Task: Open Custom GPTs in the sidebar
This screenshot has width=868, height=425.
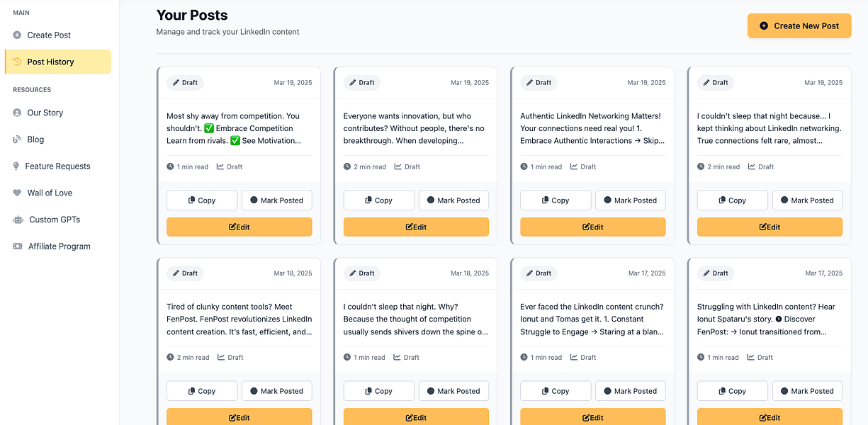Action: 54,220
